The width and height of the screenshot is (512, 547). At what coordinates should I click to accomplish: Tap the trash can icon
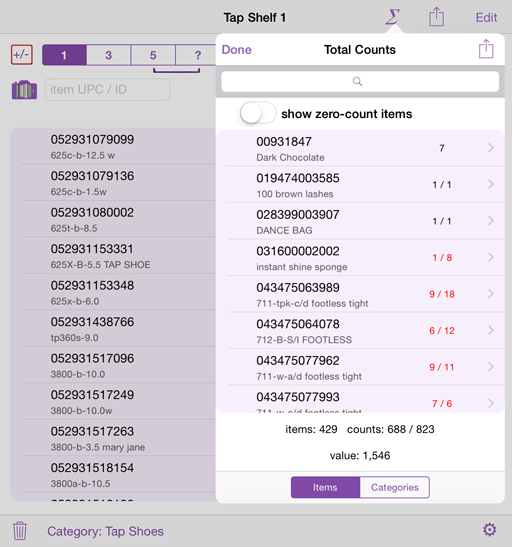20,531
